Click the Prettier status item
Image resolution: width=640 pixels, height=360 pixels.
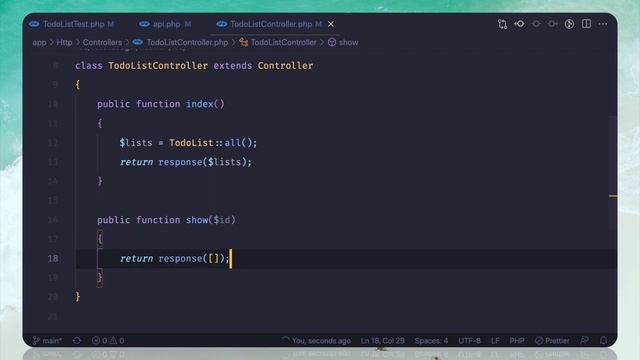tap(552, 340)
